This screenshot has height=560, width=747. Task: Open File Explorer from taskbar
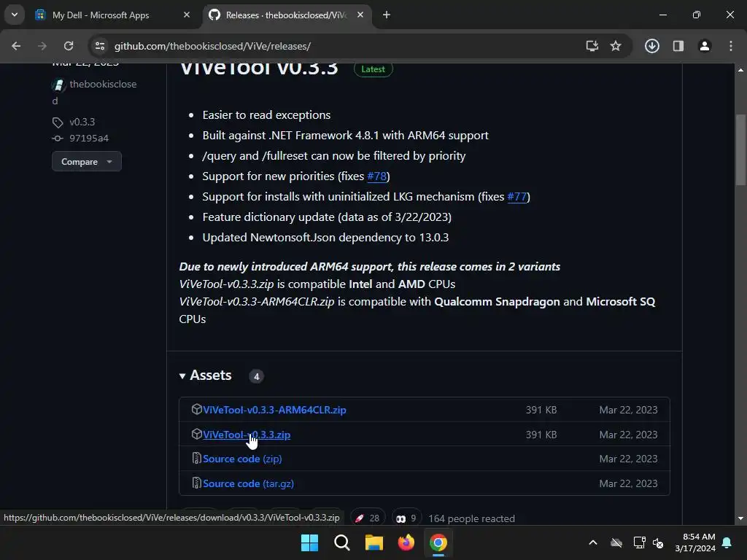pos(374,542)
